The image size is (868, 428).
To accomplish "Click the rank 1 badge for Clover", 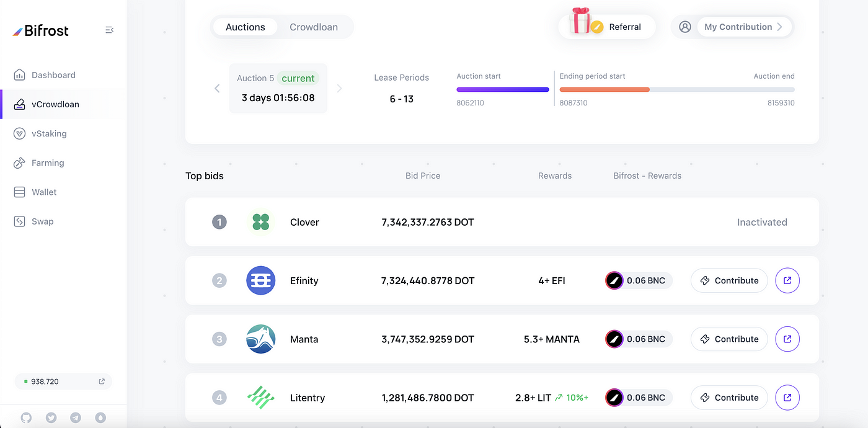I will [219, 222].
